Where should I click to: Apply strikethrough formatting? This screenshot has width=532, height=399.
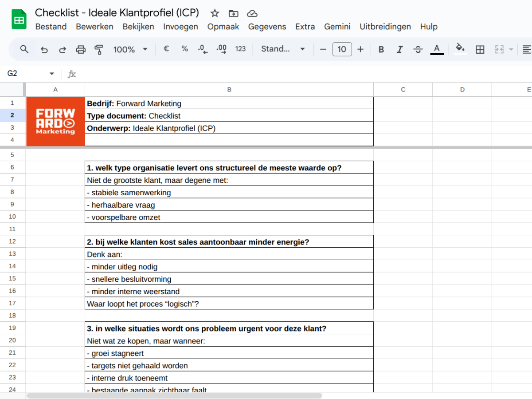[418, 49]
